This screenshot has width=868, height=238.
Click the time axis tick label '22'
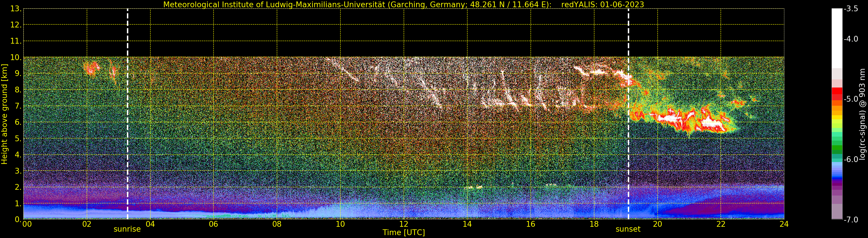tap(721, 224)
